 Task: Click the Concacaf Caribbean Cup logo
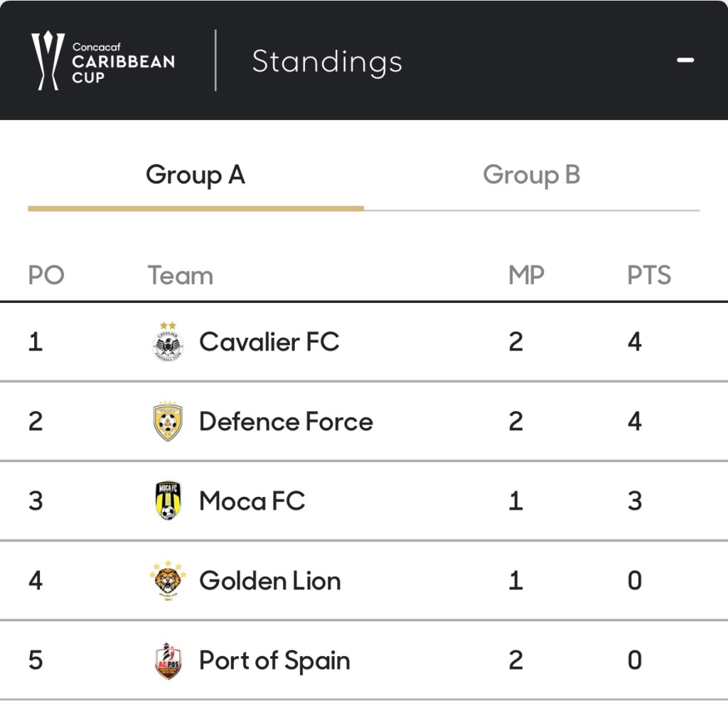coord(102,61)
